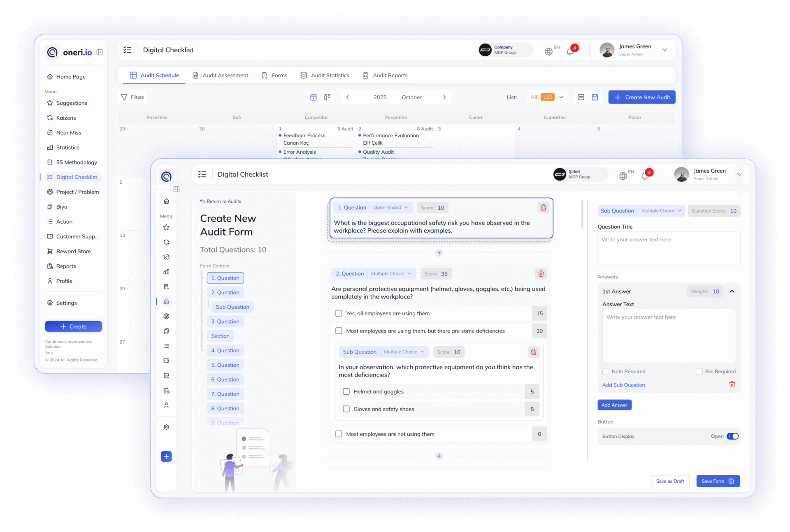Click the blue plus button in the collapsed sidebar
This screenshot has width=790, height=532.
click(x=166, y=456)
